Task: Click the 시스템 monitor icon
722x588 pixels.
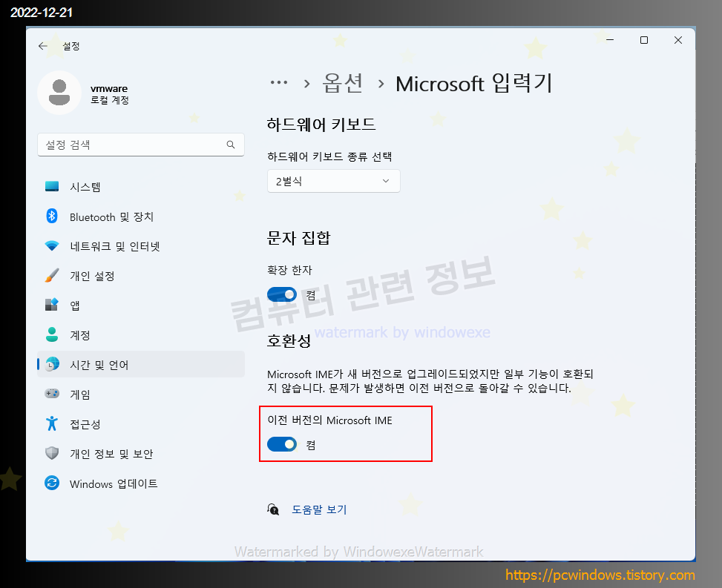Action: pos(52,186)
